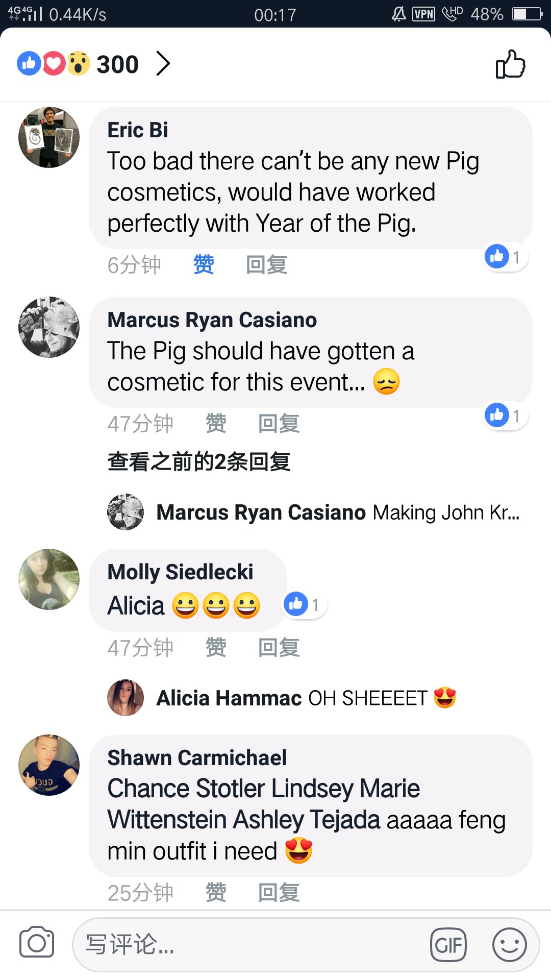The width and height of the screenshot is (551, 980).
Task: Expand reactions list with the arrow beside 300
Action: 163,64
